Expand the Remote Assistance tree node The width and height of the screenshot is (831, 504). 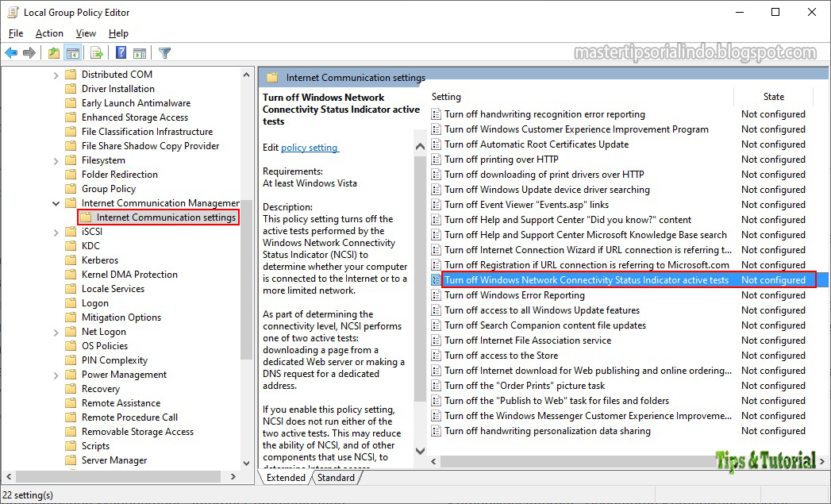pos(56,402)
